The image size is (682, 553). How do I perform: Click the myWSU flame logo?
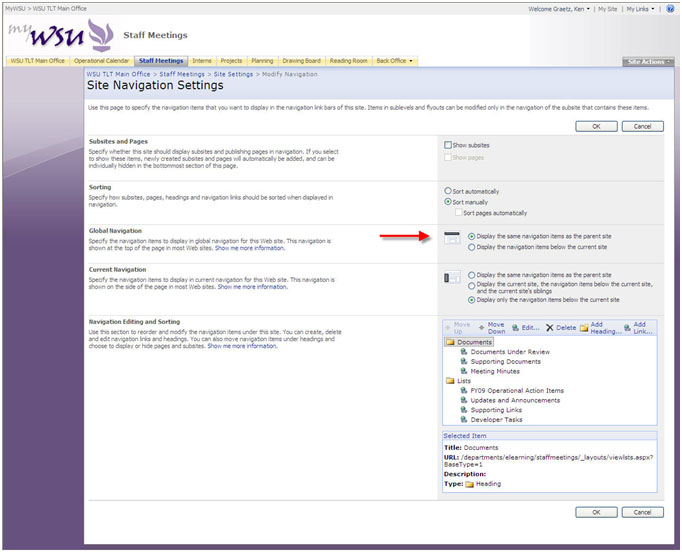tap(100, 35)
